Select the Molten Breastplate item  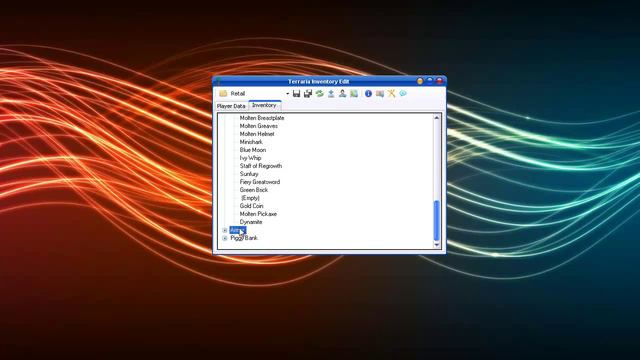pyautogui.click(x=262, y=118)
